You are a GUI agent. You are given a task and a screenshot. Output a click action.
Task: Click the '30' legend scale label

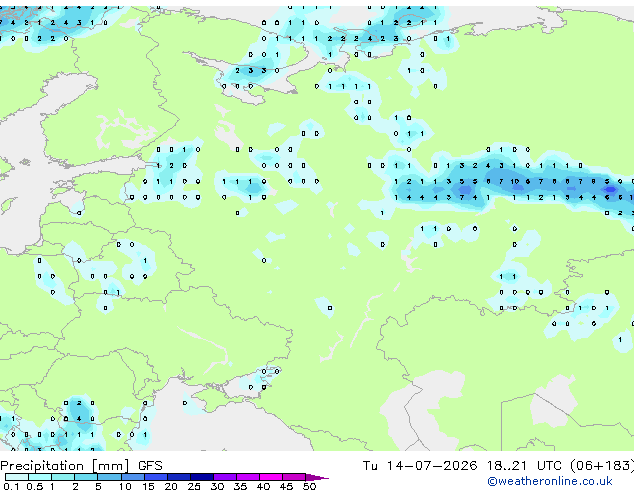(217, 486)
